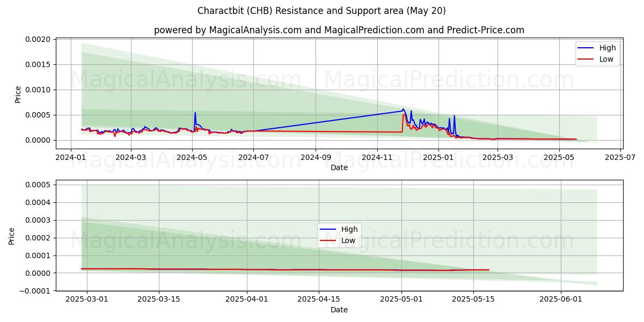The image size is (644, 322).
Task: Click the '2024-05' x-axis label of the top chart
Action: pyautogui.click(x=192, y=157)
